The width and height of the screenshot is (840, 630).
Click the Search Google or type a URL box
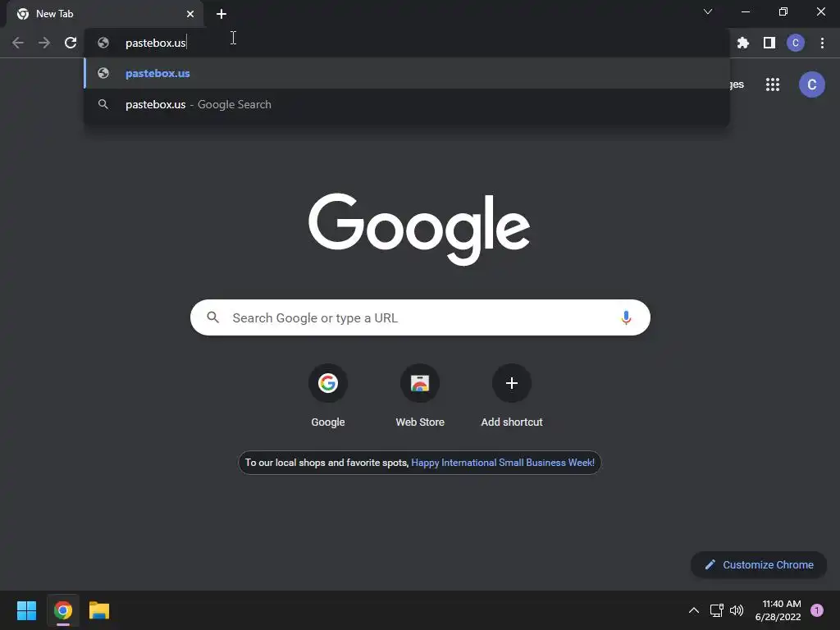[420, 317]
